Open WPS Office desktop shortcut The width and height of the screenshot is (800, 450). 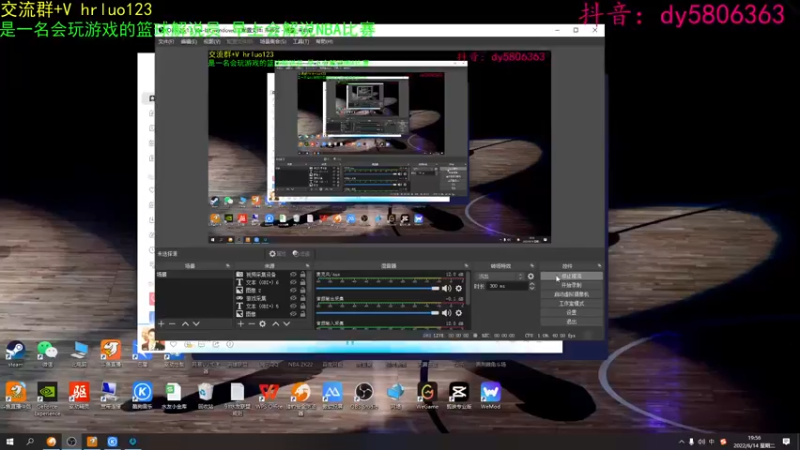point(268,396)
